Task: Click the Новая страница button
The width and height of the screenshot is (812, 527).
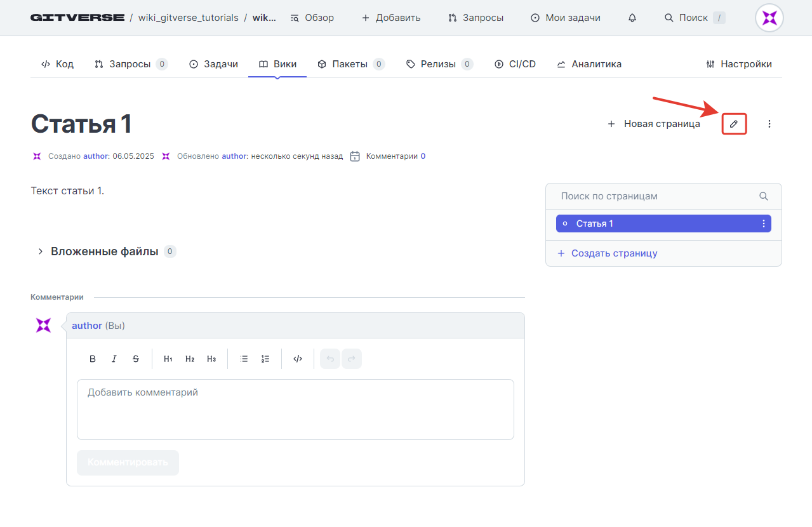Action: 654,124
